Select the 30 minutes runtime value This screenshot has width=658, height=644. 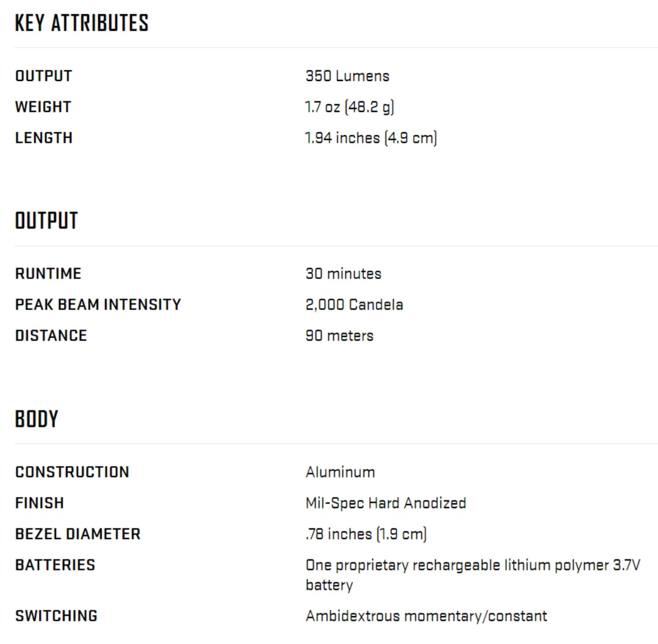[x=343, y=274]
